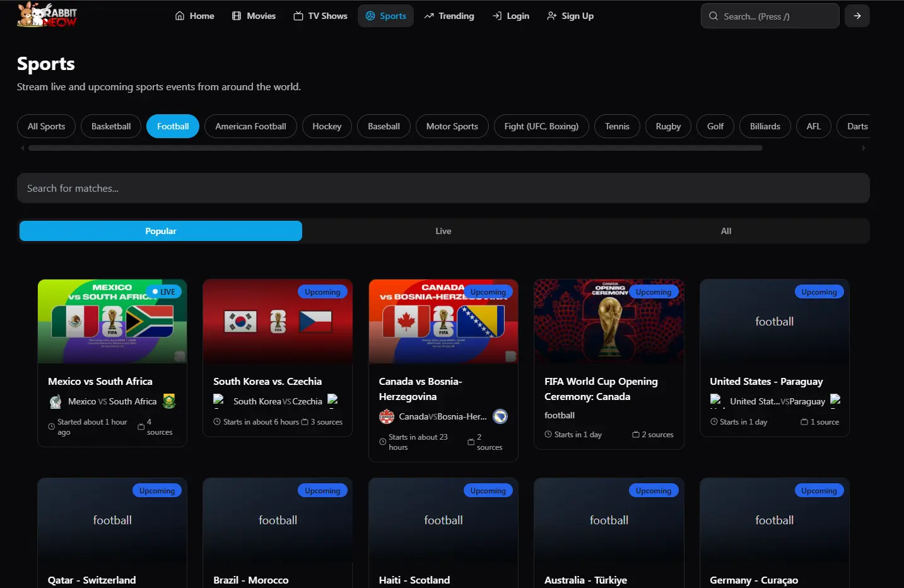
Task: Click Upcoming badge on South Korea card
Action: click(322, 291)
